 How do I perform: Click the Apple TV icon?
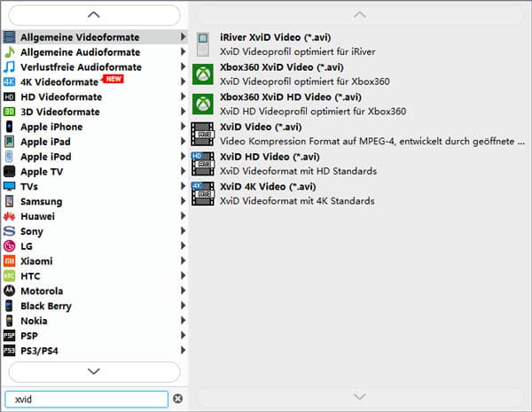pyautogui.click(x=9, y=172)
